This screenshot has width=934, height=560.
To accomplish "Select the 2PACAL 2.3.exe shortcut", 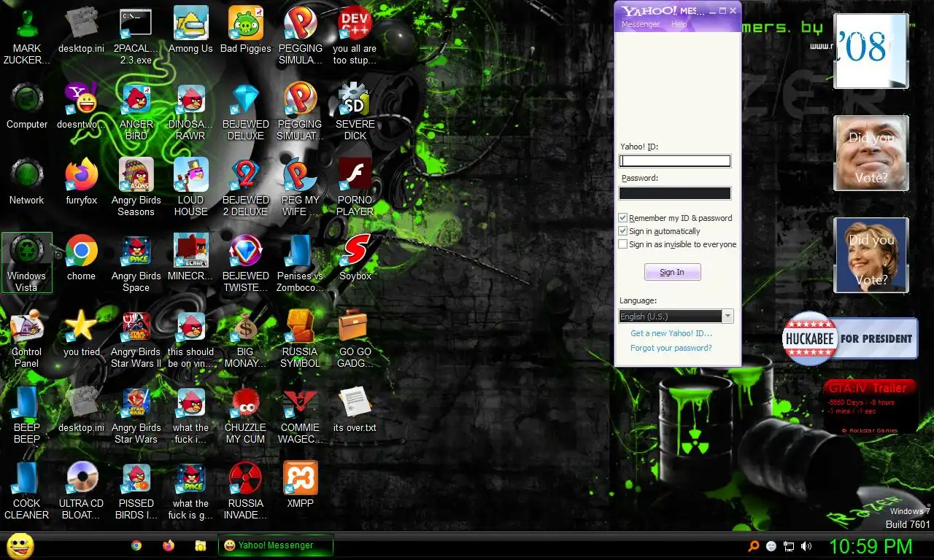I will pyautogui.click(x=136, y=36).
